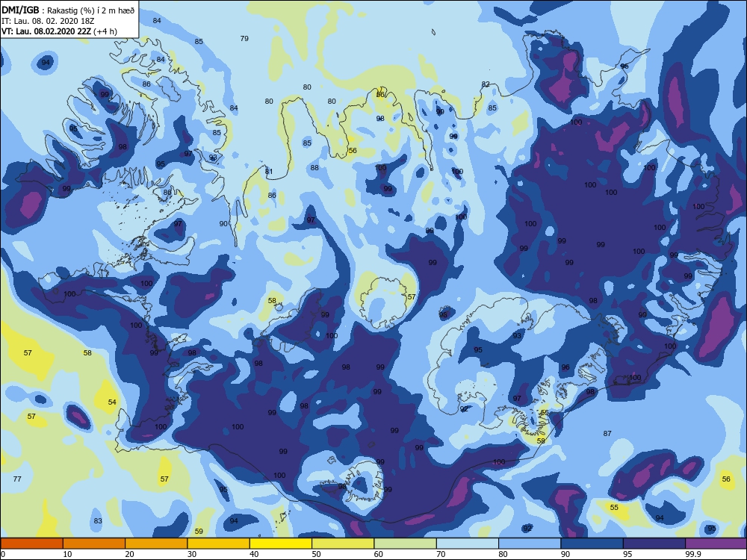Click the '90' humidity value on the map
The height and width of the screenshot is (560, 747).
tap(223, 223)
